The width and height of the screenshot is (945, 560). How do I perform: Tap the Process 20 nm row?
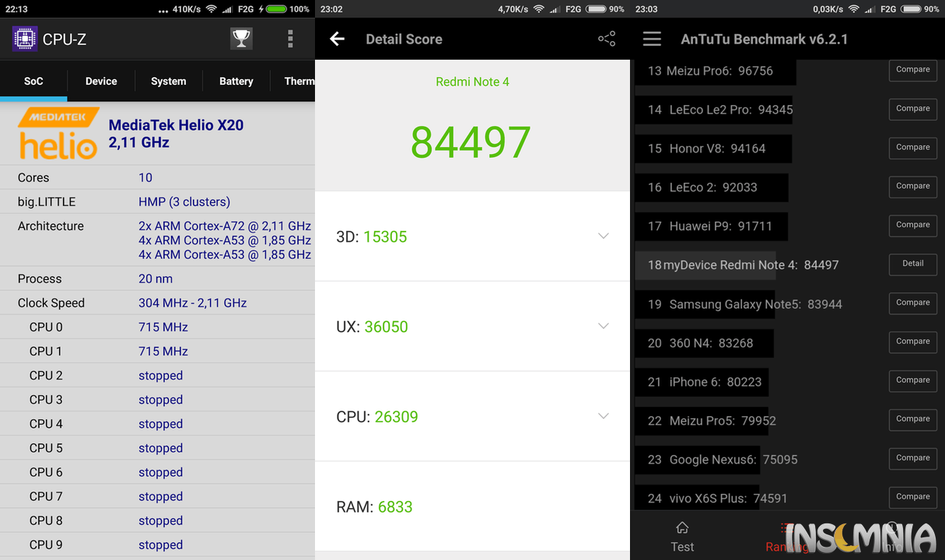157,278
